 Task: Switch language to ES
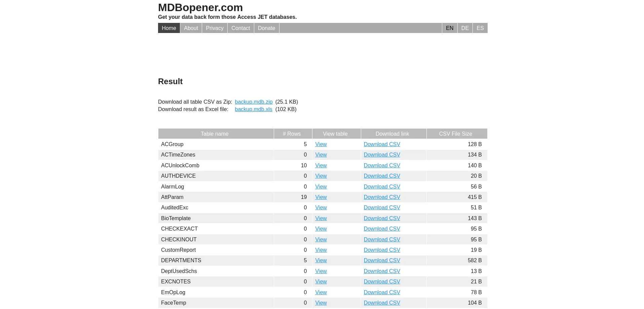pos(480,28)
